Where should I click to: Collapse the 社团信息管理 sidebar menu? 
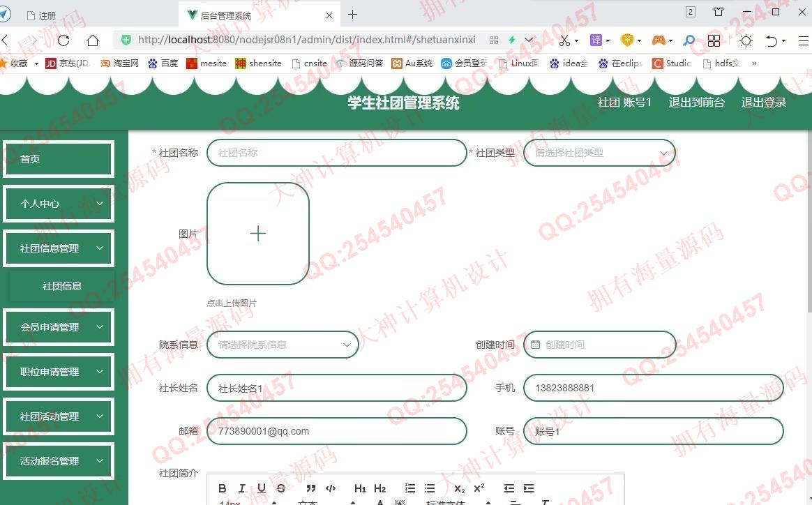click(x=59, y=248)
